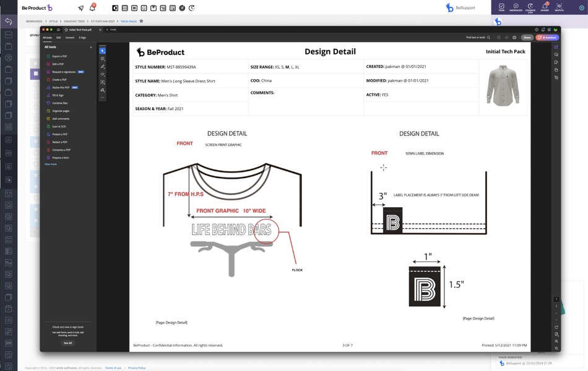Open Protect a PDF tool
This screenshot has height=371, width=588.
(x=57, y=134)
